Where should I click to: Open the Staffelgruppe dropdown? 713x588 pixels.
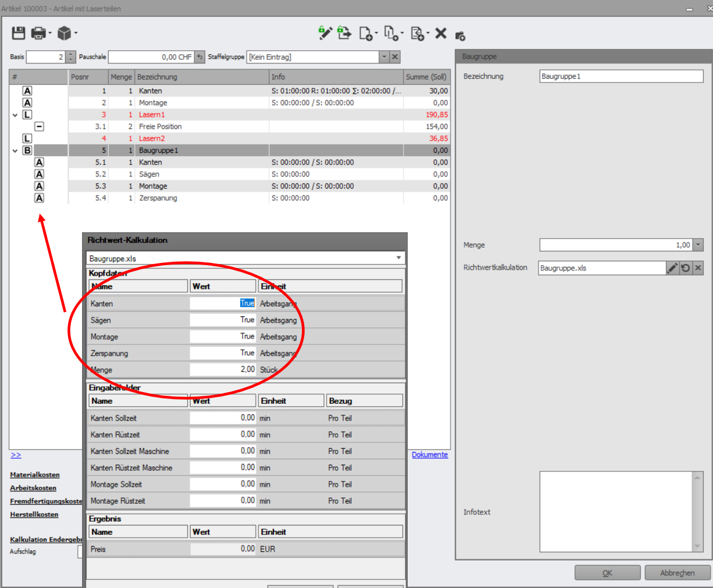[x=384, y=57]
